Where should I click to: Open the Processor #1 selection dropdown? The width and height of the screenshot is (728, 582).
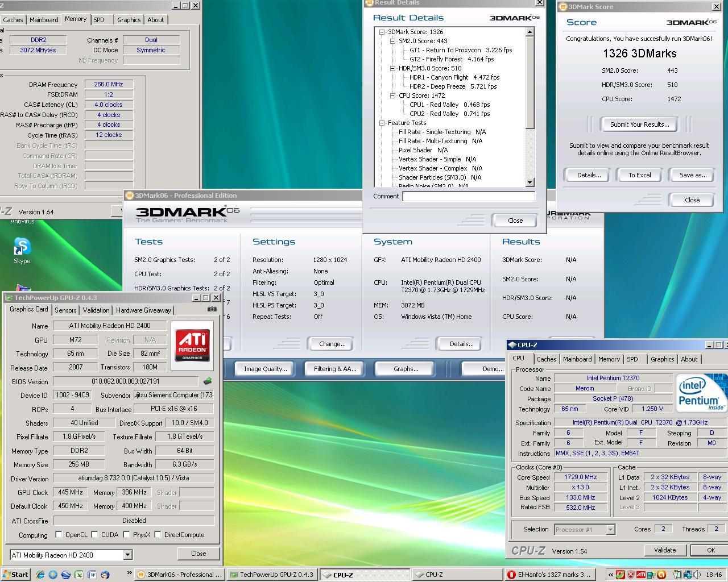point(610,529)
